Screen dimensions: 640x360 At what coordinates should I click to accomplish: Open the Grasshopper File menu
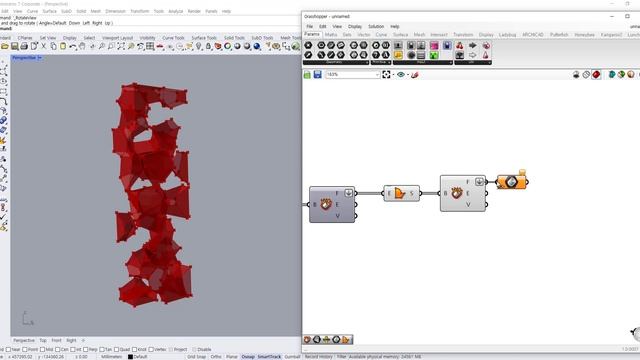[x=309, y=27]
